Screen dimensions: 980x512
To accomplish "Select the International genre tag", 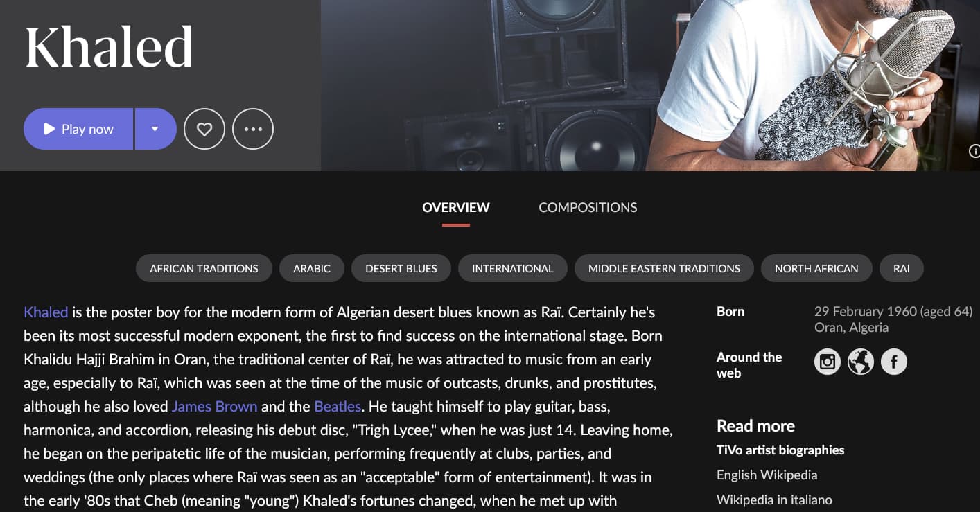I will [513, 268].
